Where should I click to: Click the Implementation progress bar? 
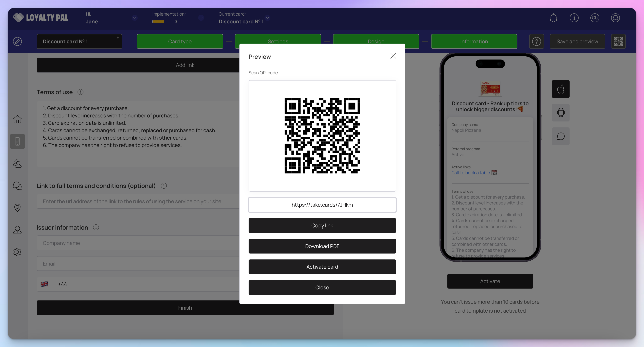[164, 22]
